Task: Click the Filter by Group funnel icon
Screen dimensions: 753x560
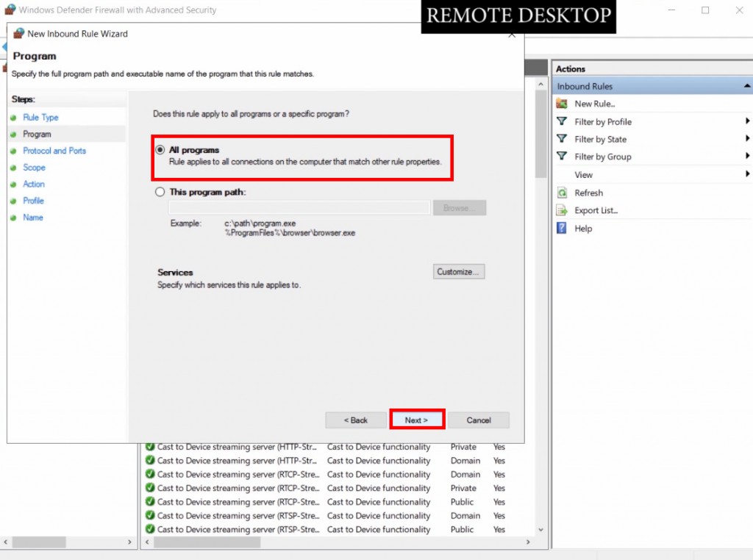Action: [x=561, y=157]
